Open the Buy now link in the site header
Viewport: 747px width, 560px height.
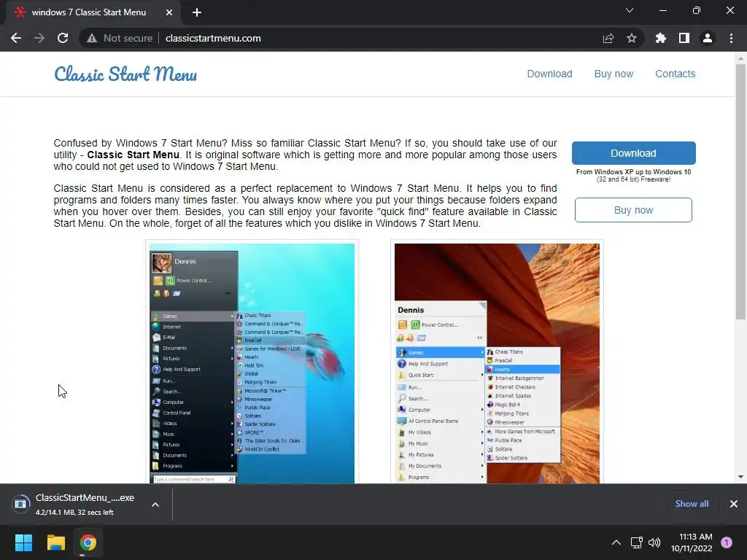614,74
